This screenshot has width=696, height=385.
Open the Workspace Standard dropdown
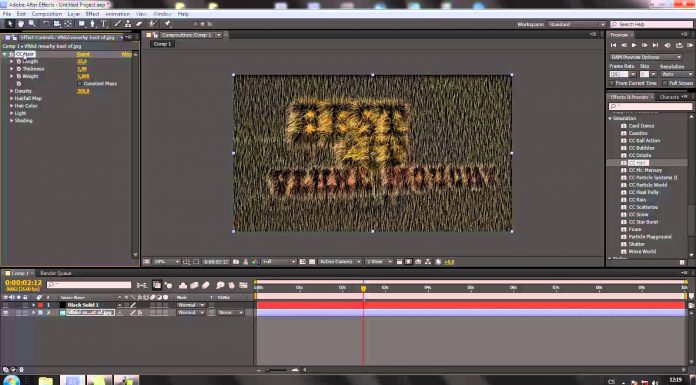[x=577, y=24]
